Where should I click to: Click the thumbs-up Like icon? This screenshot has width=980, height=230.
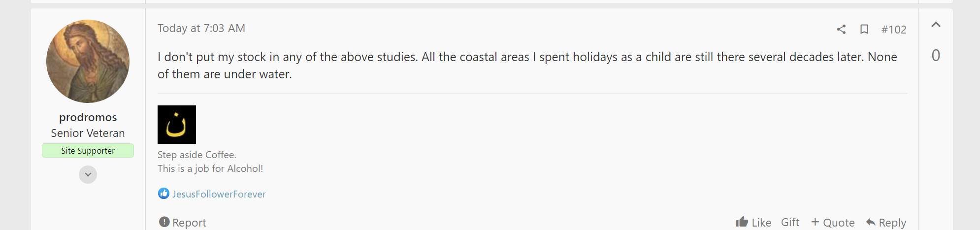click(x=742, y=222)
